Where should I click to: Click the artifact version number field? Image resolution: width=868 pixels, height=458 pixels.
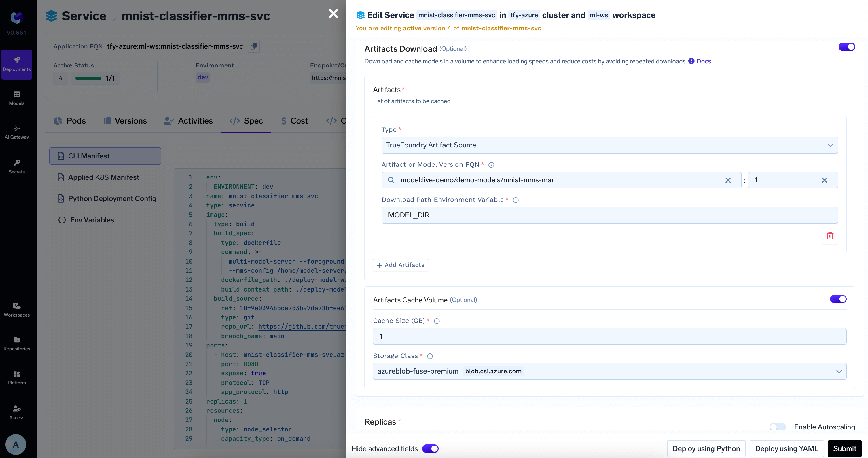point(793,180)
